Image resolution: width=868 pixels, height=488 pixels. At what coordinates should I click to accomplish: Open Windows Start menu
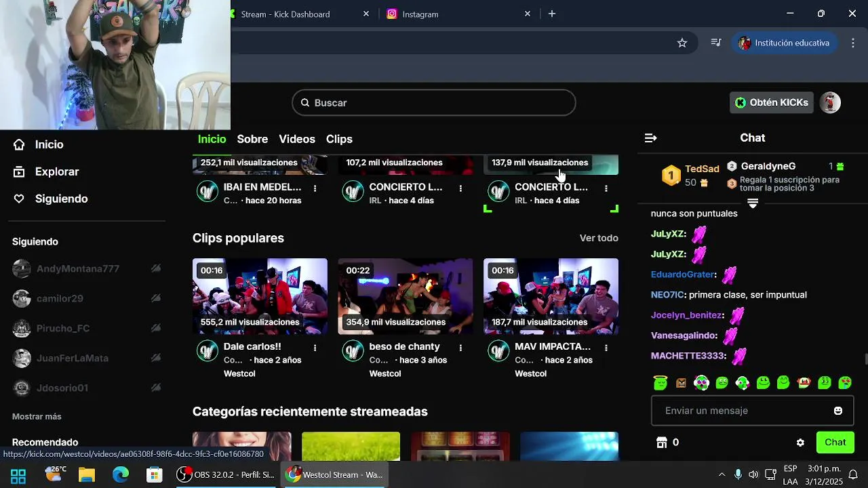18,475
